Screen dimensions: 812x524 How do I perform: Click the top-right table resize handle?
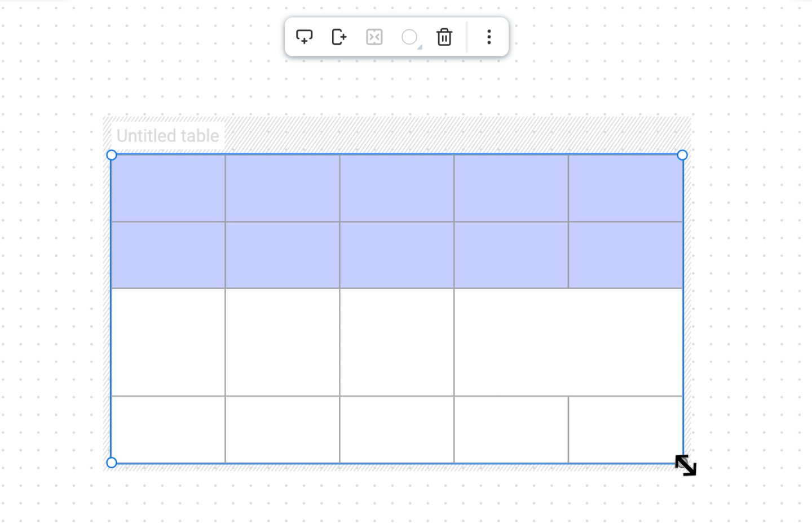point(682,155)
